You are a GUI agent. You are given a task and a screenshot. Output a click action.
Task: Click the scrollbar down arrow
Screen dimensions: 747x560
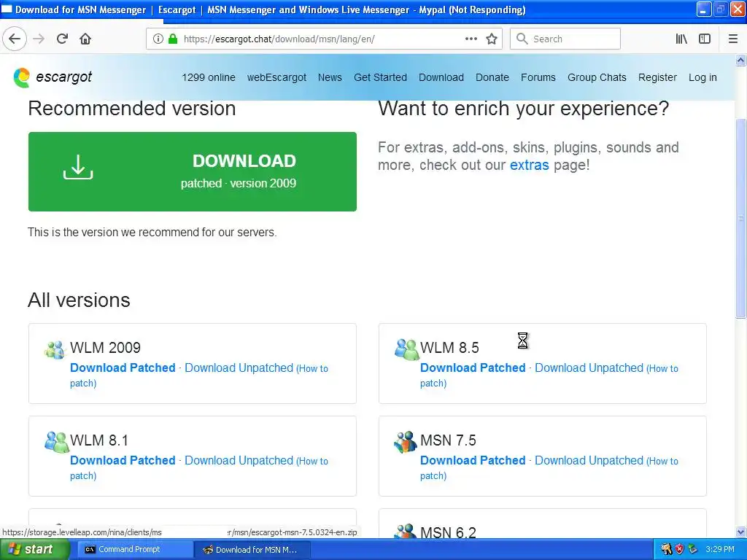[740, 532]
